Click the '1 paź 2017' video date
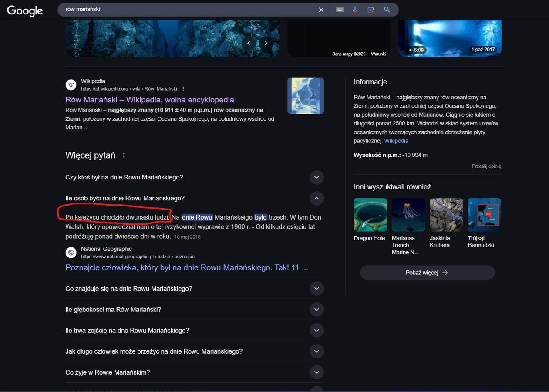The image size is (549, 392). click(483, 50)
